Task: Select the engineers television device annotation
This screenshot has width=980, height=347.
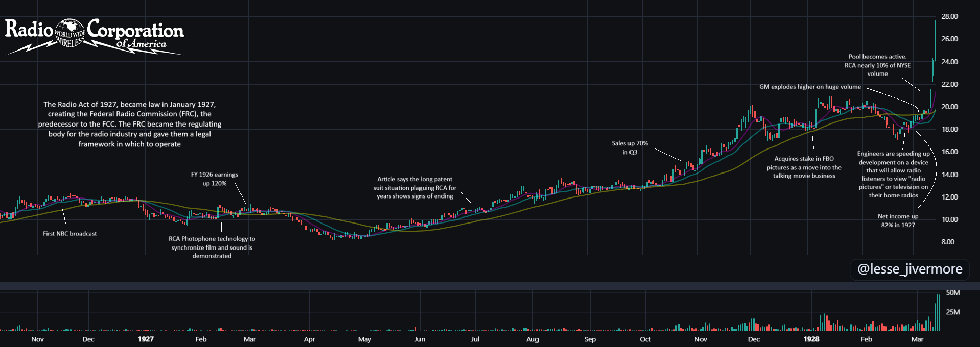Action: 894,175
